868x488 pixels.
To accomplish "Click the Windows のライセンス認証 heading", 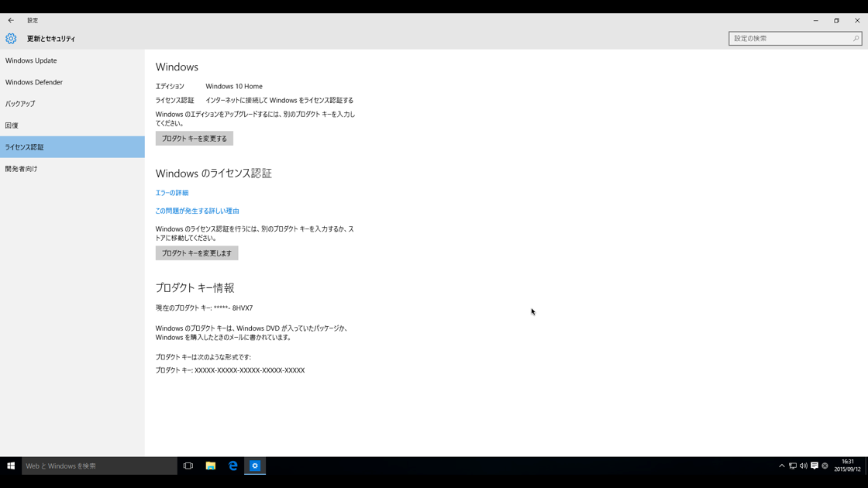I will pos(213,174).
